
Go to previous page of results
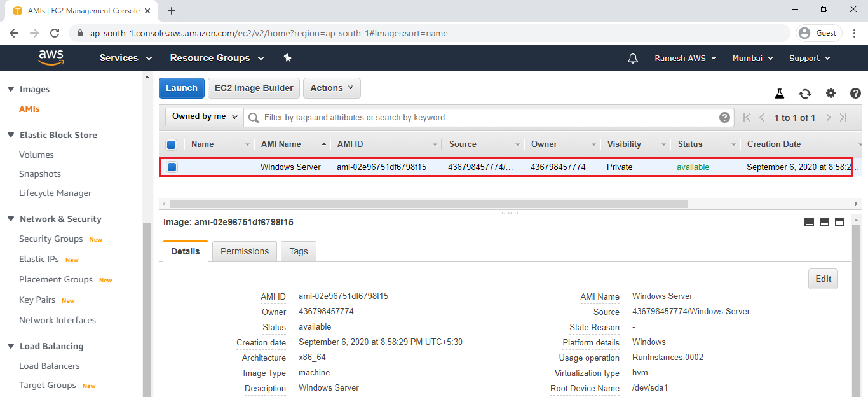tap(762, 118)
